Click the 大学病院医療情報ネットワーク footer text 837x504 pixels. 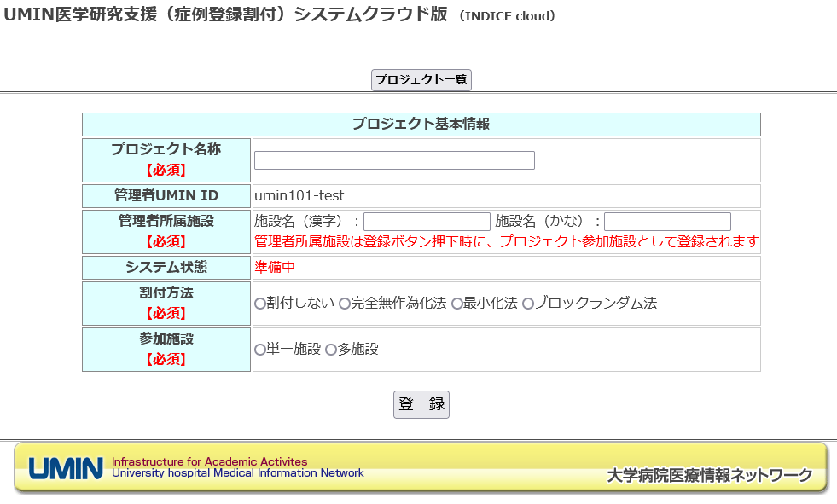point(709,476)
